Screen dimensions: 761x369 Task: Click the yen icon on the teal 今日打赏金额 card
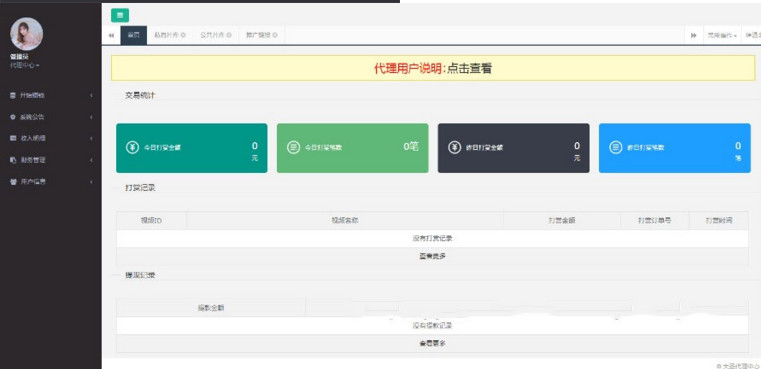pos(132,148)
